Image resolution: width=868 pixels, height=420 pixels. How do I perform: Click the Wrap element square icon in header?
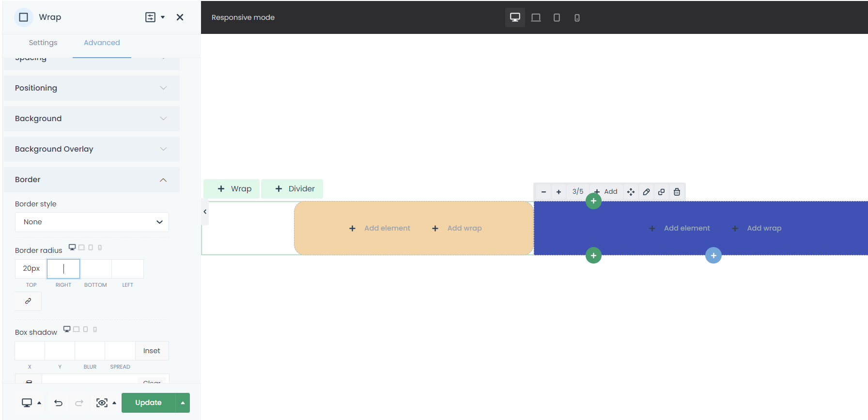23,17
